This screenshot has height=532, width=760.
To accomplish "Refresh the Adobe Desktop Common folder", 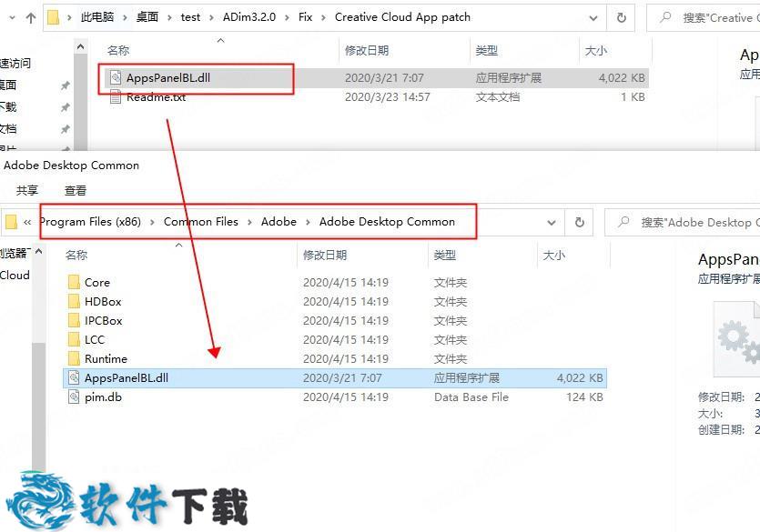I will (x=579, y=222).
